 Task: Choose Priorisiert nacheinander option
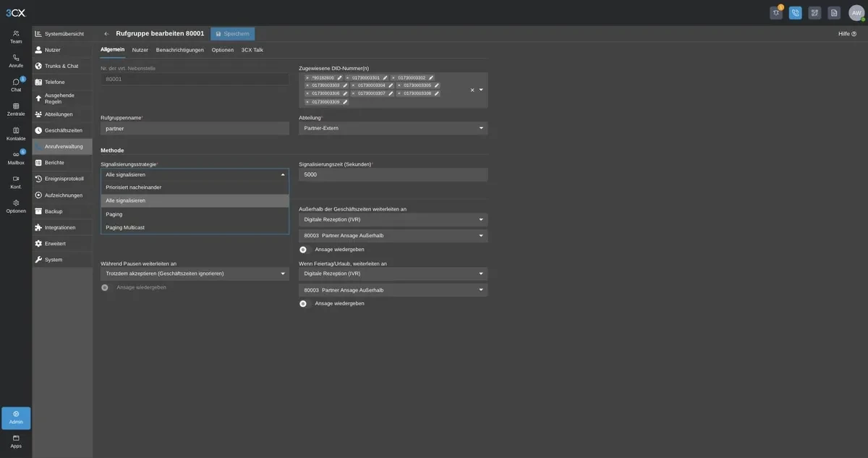point(195,187)
